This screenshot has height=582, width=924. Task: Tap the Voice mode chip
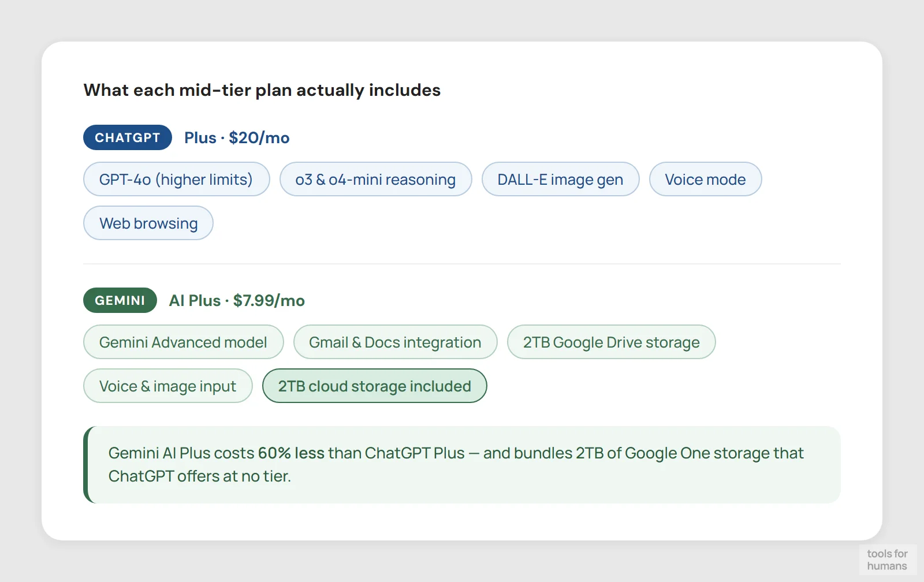tap(705, 180)
